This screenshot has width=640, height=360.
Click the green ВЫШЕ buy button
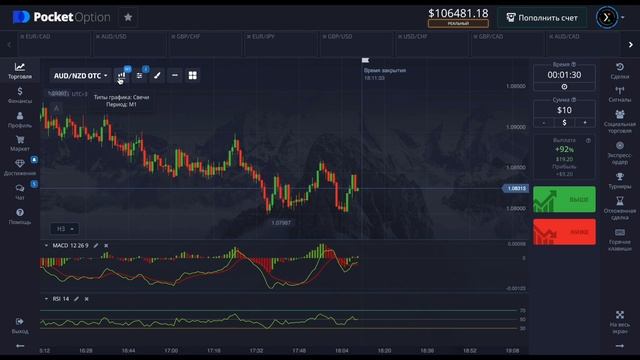pos(564,199)
